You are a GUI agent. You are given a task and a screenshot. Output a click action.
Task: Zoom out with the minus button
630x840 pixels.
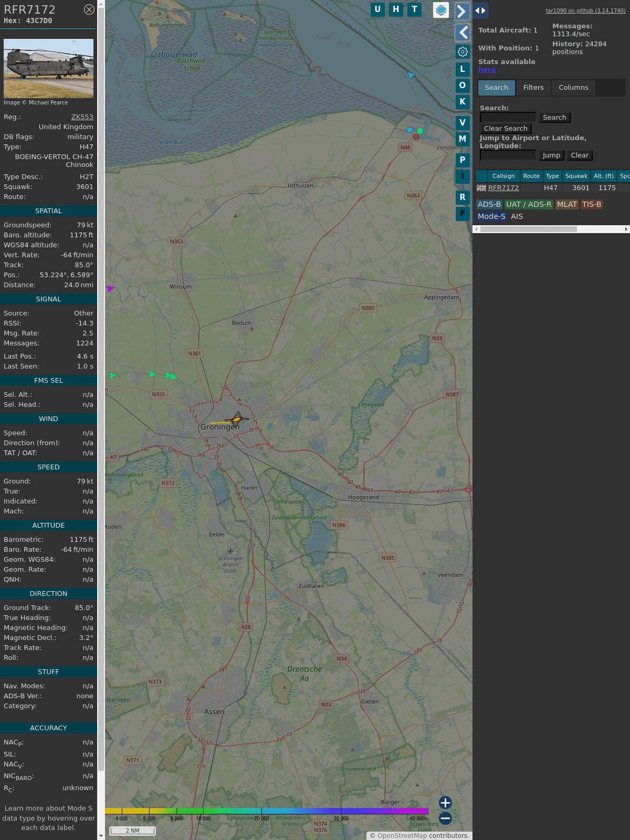[445, 818]
